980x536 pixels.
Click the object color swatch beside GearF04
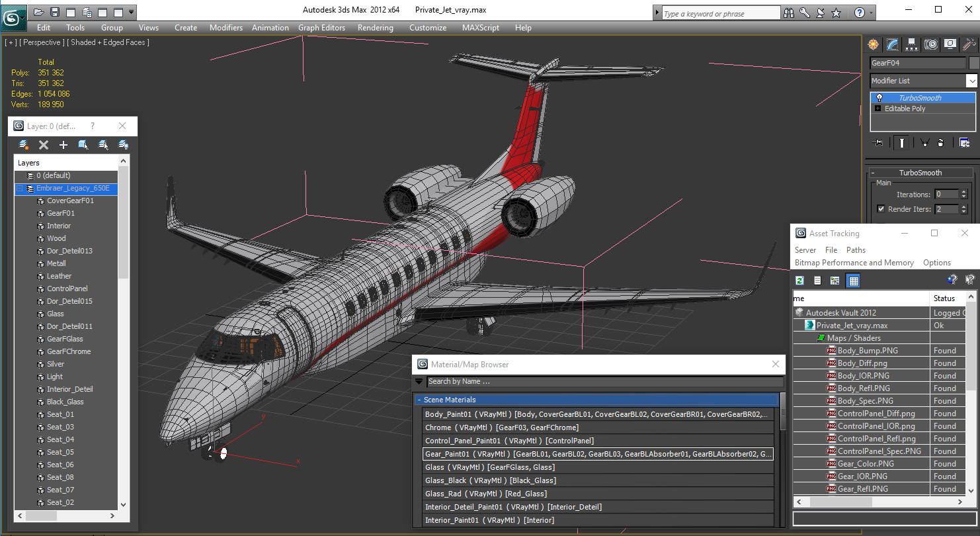pos(974,63)
